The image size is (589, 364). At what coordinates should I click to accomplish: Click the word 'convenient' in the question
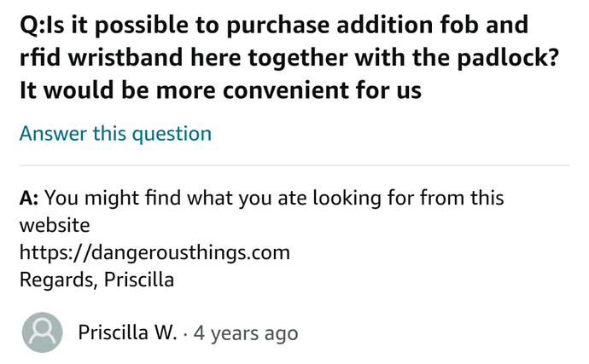click(x=286, y=90)
